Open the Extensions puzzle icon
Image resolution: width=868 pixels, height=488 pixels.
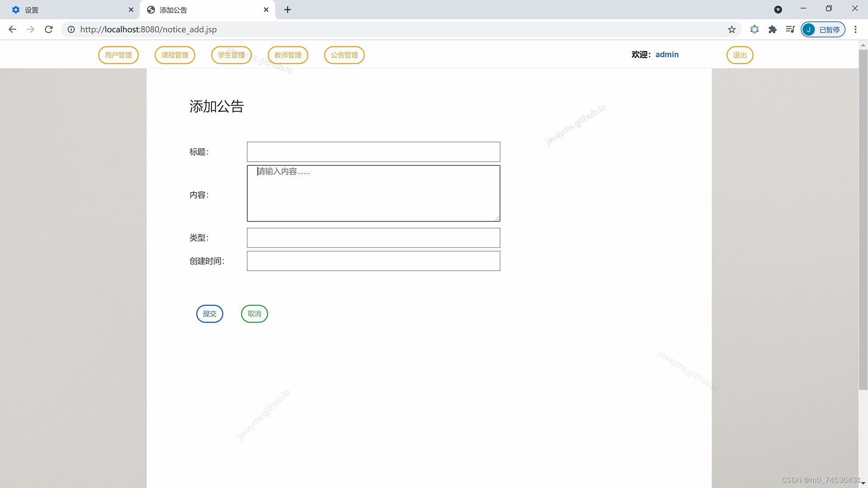point(772,29)
